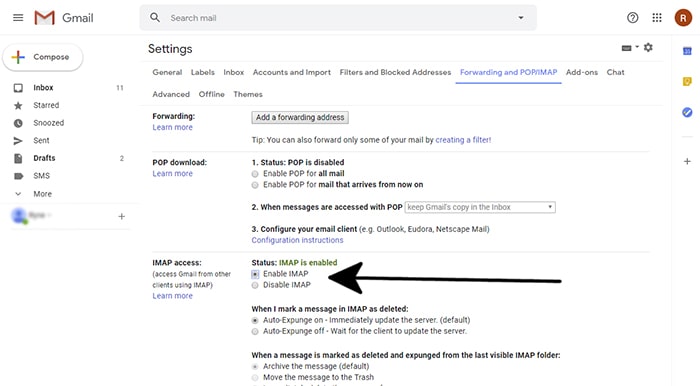The height and width of the screenshot is (386, 700).
Task: Open the Snoozed folder label
Action: pyautogui.click(x=49, y=123)
